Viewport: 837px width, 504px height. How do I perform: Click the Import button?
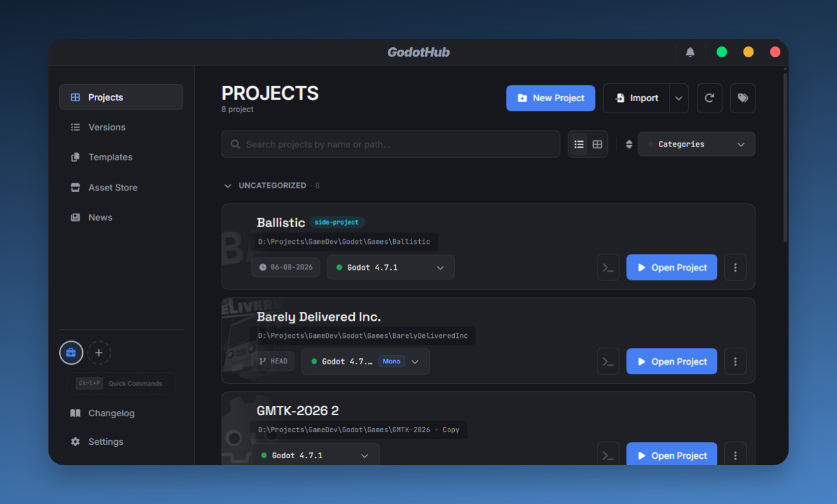coord(636,98)
